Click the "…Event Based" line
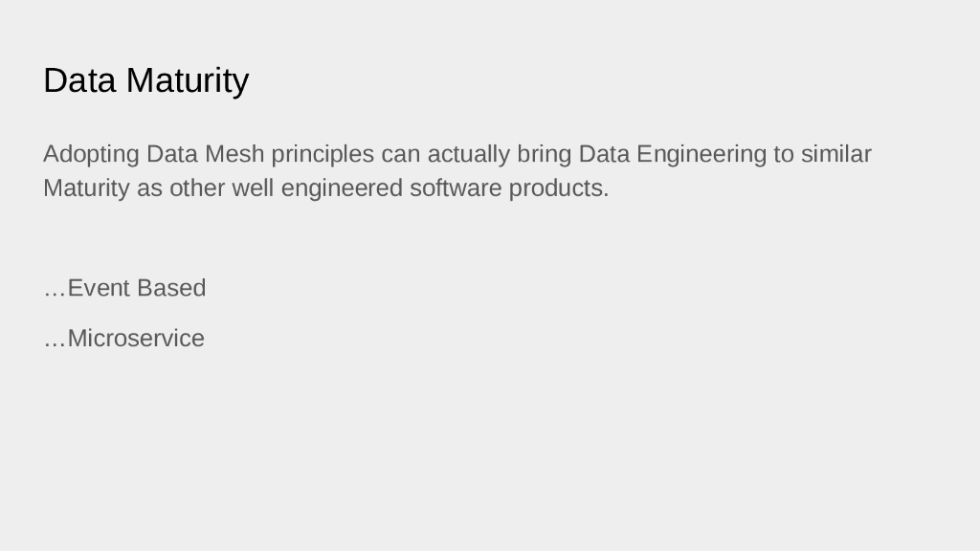The width and height of the screenshot is (980, 551). click(x=124, y=288)
